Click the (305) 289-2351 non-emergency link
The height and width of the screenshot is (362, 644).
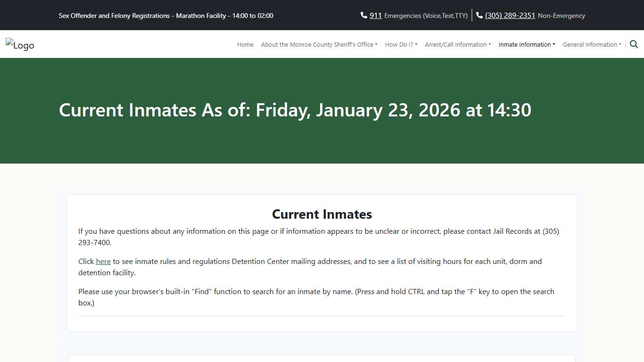(x=510, y=16)
